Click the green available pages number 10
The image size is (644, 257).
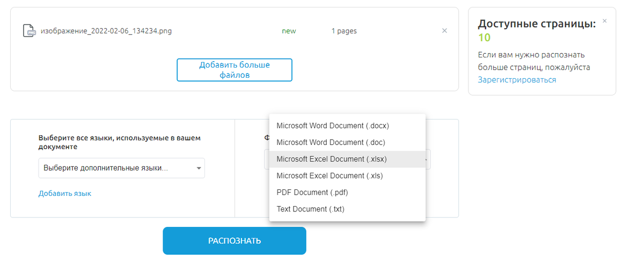pos(484,38)
